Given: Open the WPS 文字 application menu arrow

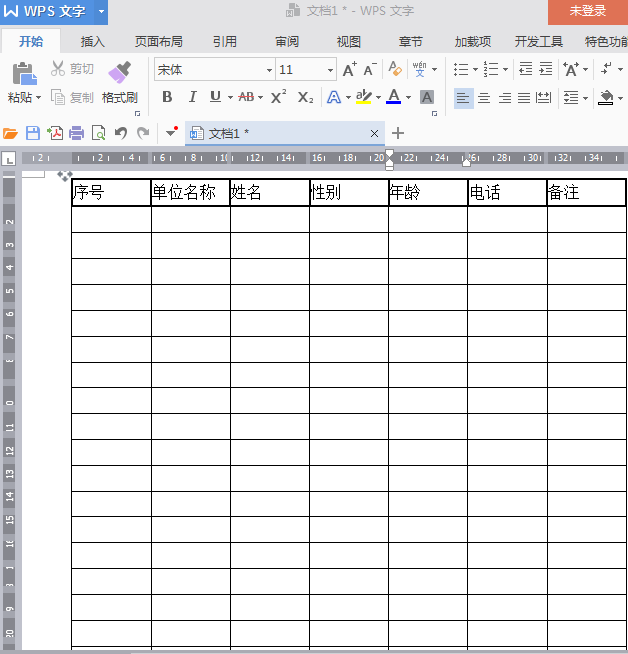Looking at the screenshot, I should pos(101,11).
